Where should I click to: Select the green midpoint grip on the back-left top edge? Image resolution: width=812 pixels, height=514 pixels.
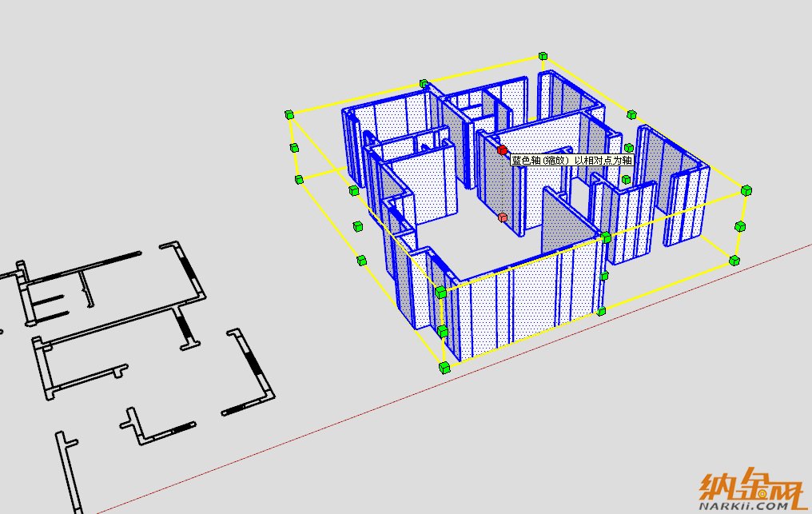tap(424, 83)
